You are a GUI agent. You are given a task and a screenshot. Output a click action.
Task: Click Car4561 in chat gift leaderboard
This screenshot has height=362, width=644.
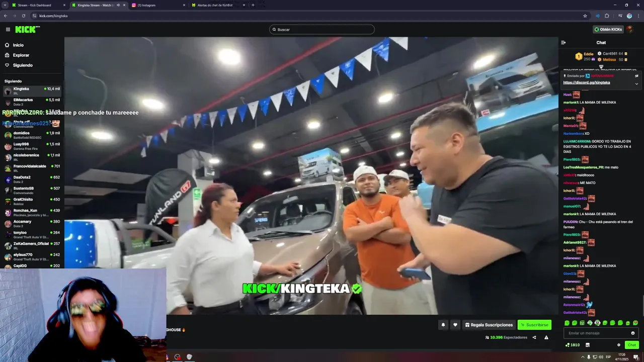613,54
